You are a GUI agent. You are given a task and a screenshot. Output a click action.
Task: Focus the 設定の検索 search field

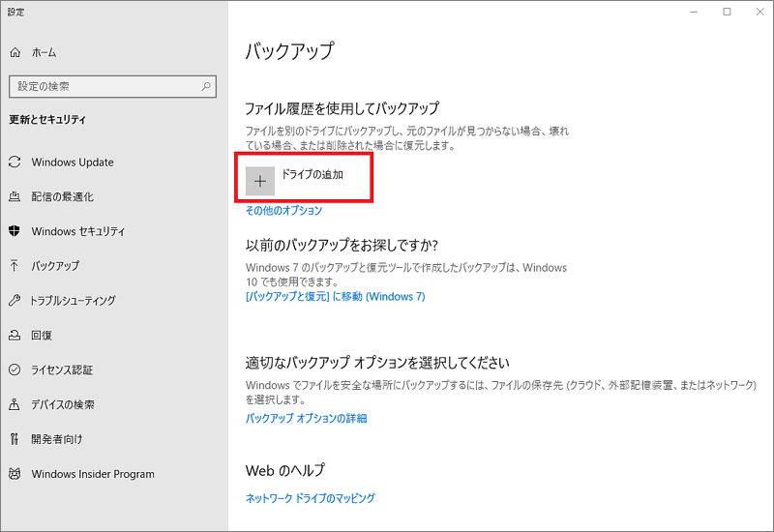click(112, 86)
